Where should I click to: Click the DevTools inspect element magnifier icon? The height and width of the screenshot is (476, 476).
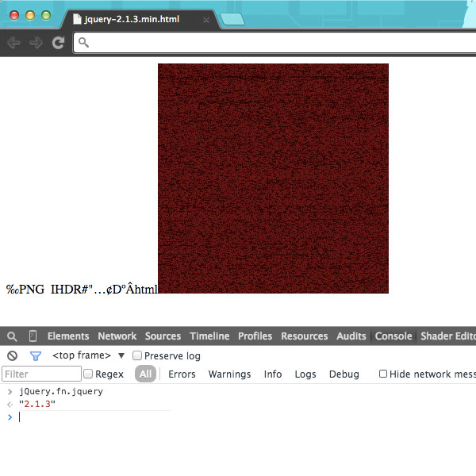(x=12, y=336)
